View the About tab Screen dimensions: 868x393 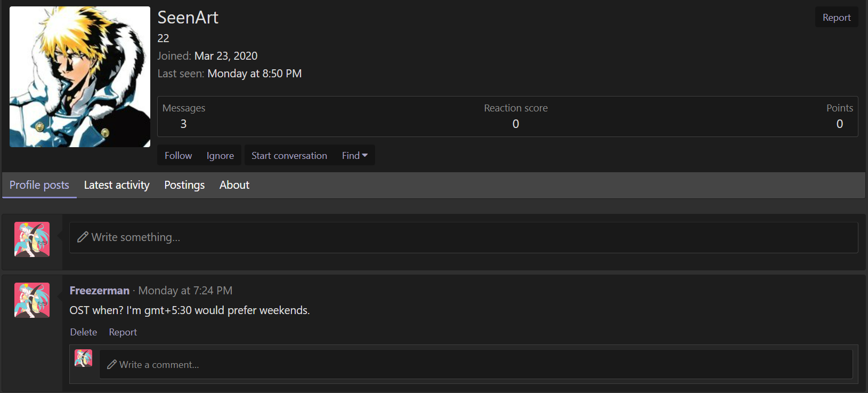234,185
